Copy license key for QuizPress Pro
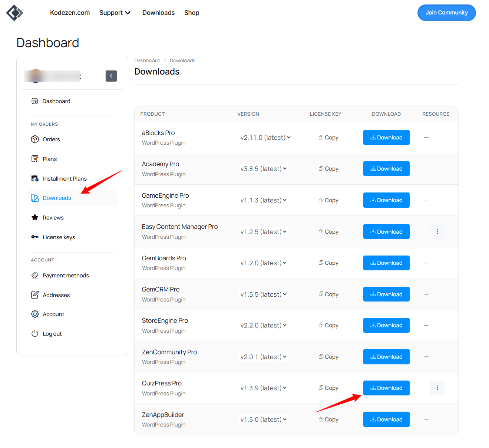The image size is (489, 448). click(x=328, y=388)
